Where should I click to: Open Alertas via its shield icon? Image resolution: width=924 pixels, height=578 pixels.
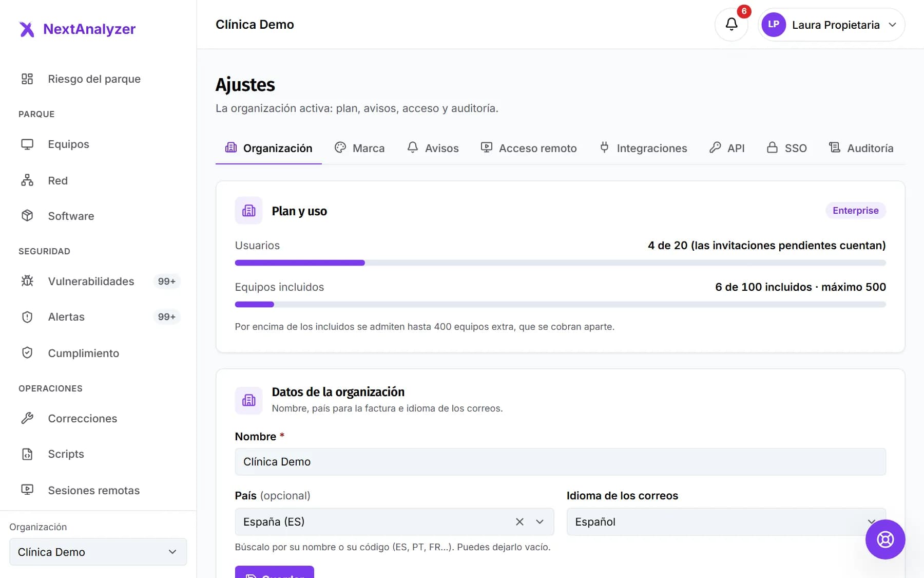click(x=27, y=317)
